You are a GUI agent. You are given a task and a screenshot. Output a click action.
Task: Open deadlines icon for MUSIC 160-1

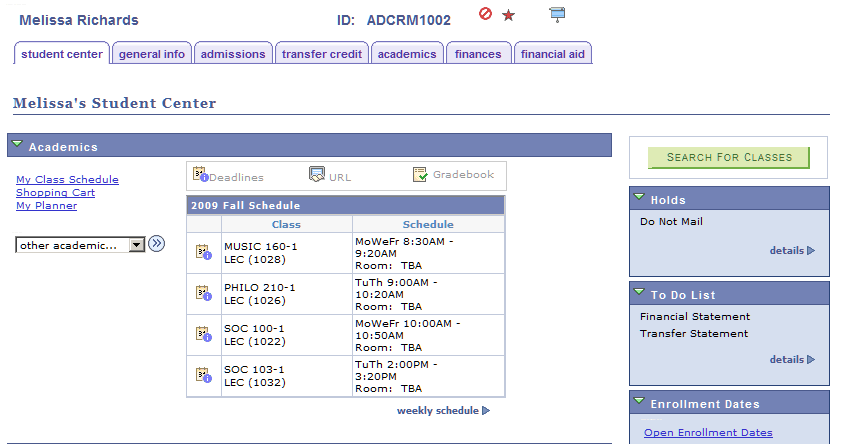pyautogui.click(x=204, y=252)
